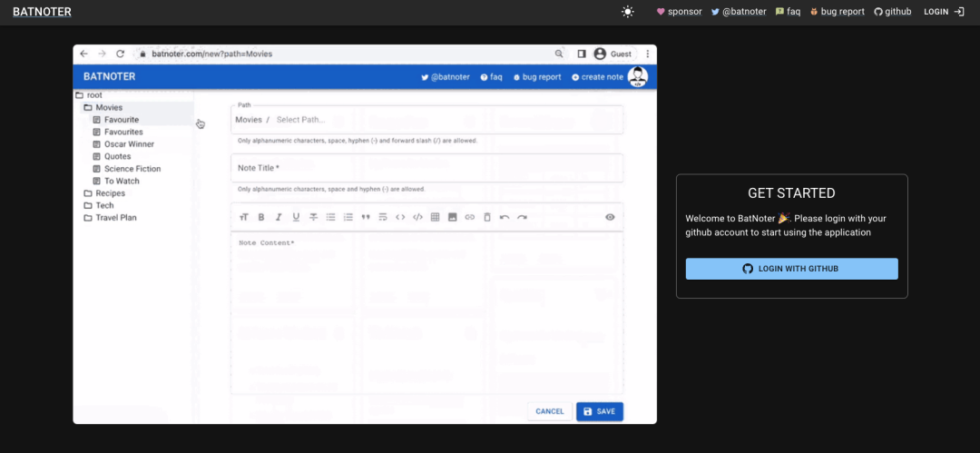The height and width of the screenshot is (453, 980).
Task: Click @batnoter in the blue header
Action: point(446,77)
